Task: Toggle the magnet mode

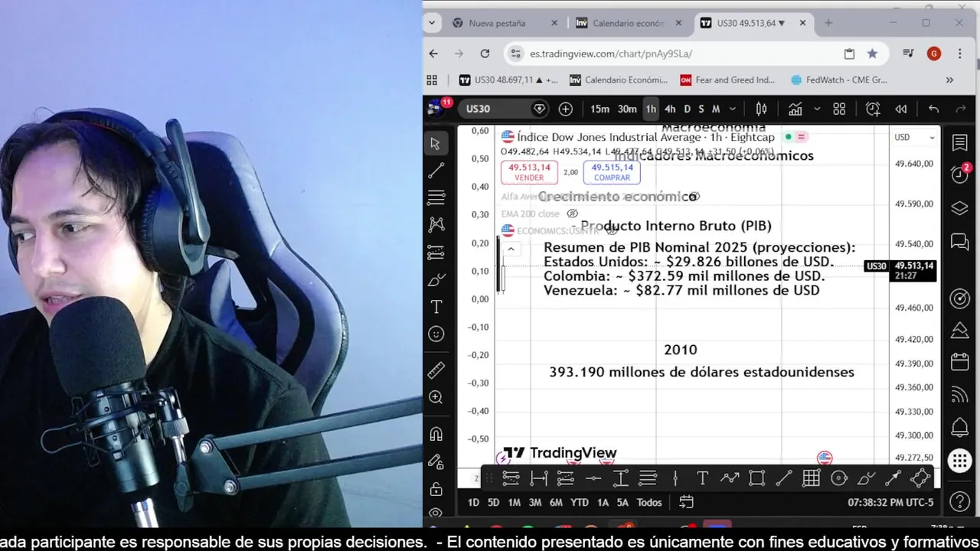Action: (x=436, y=434)
